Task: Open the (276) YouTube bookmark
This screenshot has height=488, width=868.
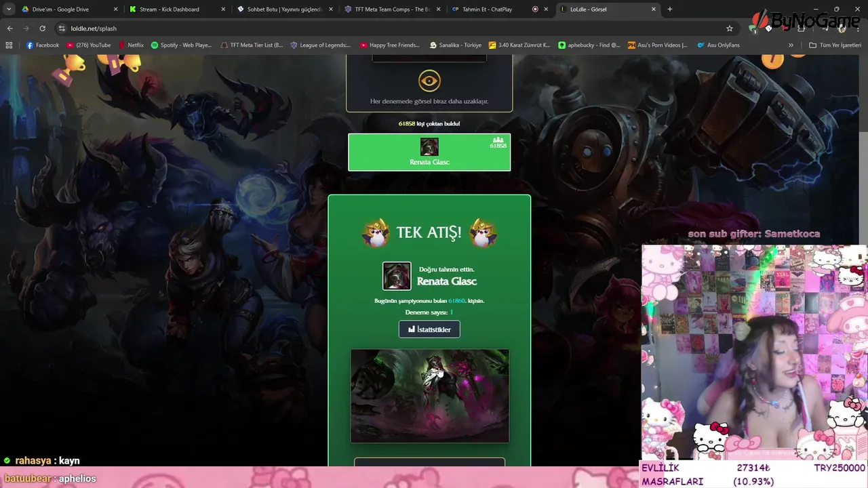Action: pos(89,45)
